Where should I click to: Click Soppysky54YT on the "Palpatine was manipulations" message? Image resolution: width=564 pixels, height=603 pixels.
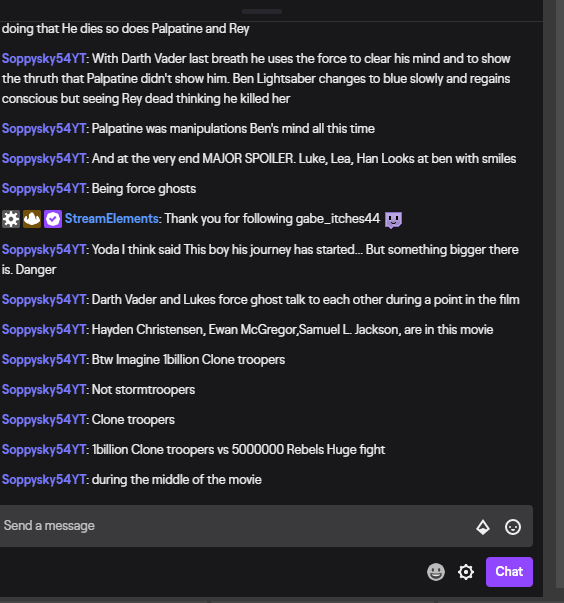tap(44, 128)
